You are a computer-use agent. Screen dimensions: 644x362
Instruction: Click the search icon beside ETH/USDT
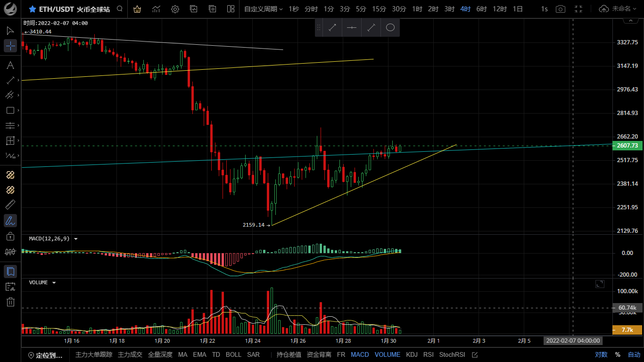coord(120,9)
